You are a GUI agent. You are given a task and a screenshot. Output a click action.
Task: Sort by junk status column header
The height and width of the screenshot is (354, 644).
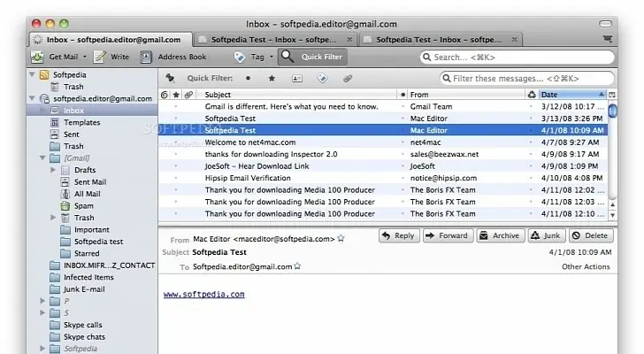(532, 95)
